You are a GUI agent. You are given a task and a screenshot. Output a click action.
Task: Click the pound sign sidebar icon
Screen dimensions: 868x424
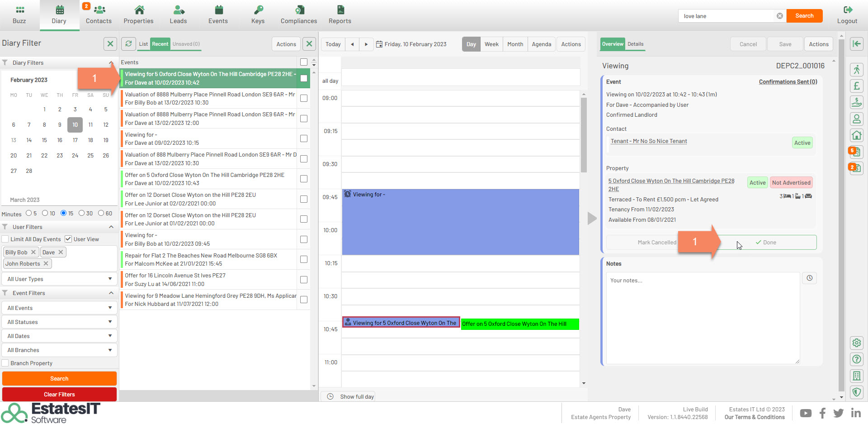click(856, 86)
